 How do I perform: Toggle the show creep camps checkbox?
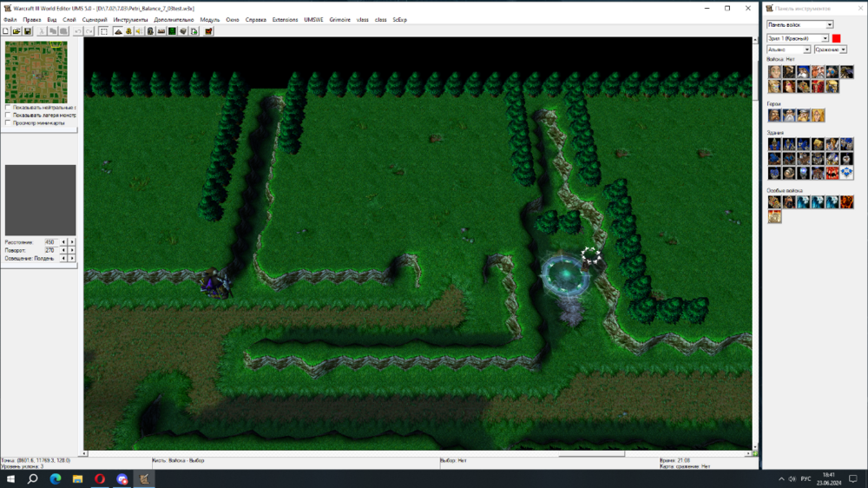point(8,115)
